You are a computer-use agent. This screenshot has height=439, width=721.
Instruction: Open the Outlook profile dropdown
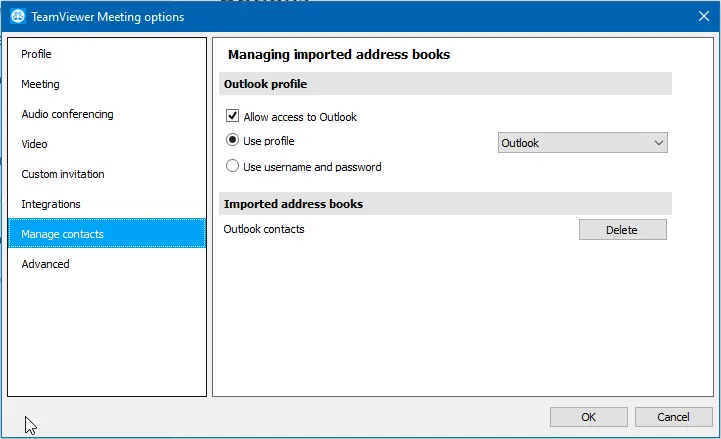pos(583,143)
